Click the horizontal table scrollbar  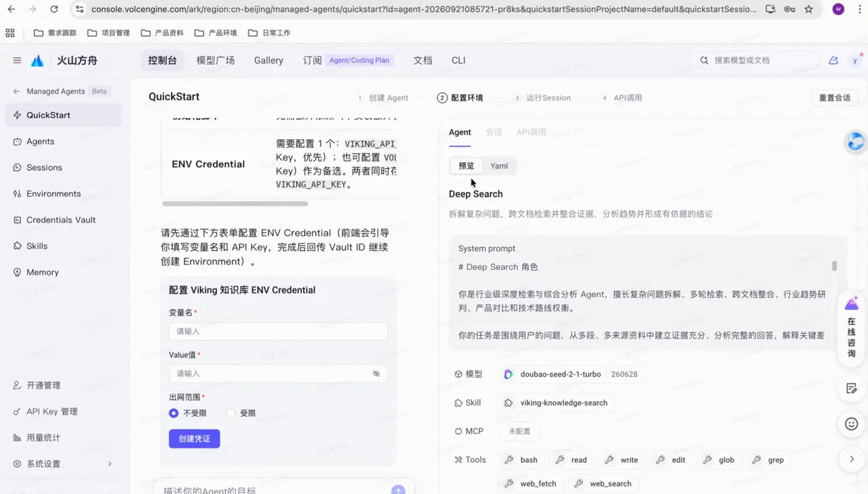click(235, 203)
